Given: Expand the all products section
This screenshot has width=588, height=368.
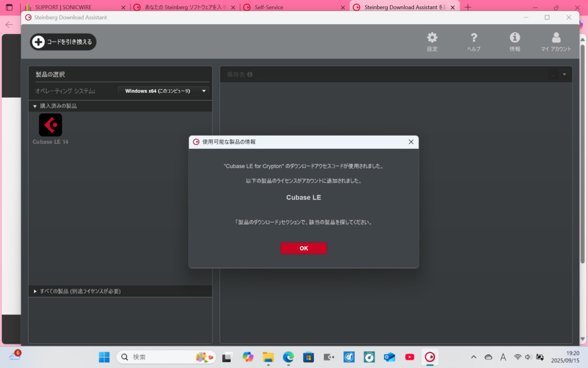Looking at the screenshot, I should click(x=35, y=292).
